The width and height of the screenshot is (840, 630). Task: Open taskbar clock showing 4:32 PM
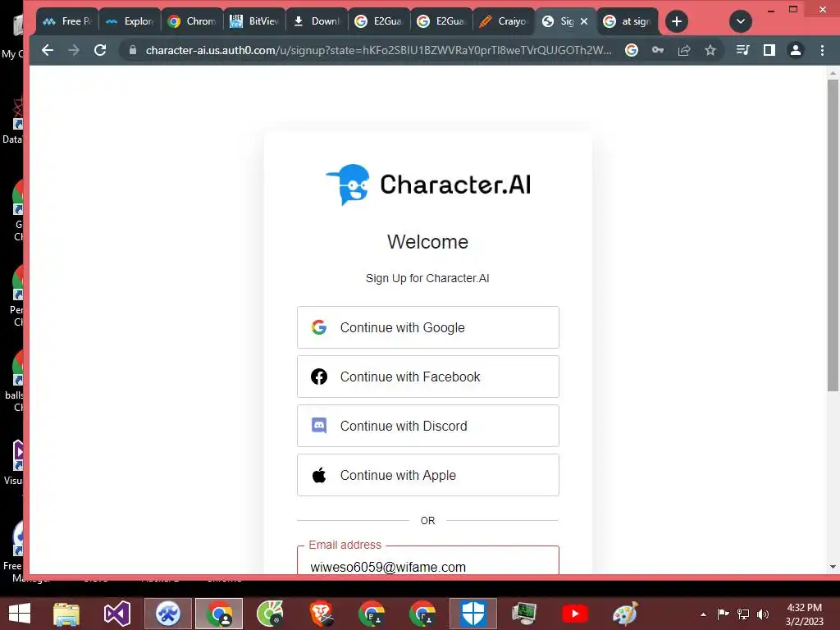(x=804, y=614)
